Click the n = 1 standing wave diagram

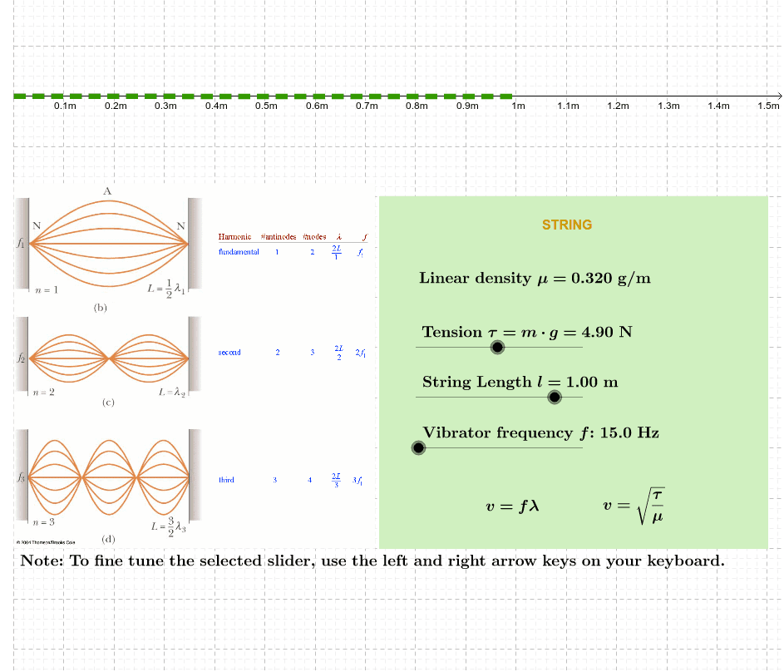coord(108,244)
